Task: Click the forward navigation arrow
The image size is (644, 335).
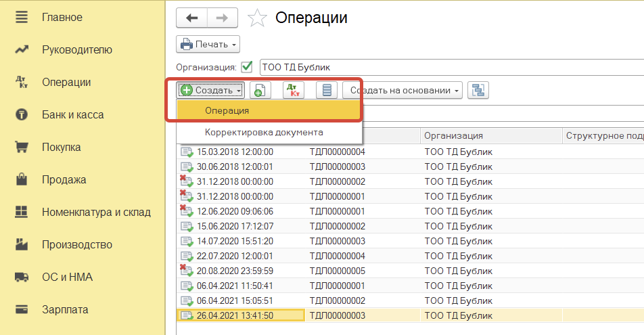Action: [222, 18]
